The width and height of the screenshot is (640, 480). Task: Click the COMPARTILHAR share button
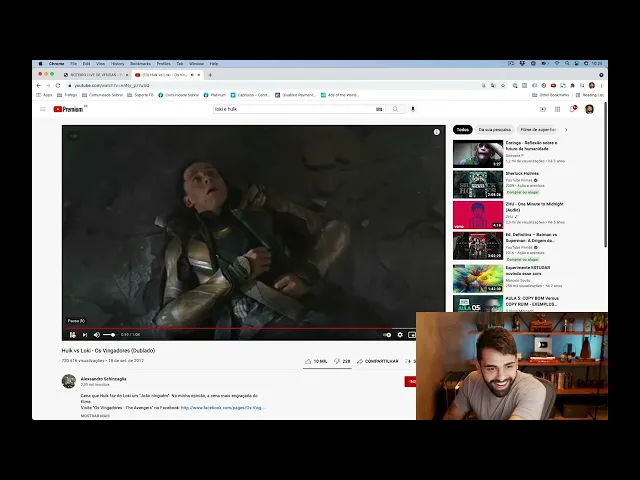pos(378,361)
